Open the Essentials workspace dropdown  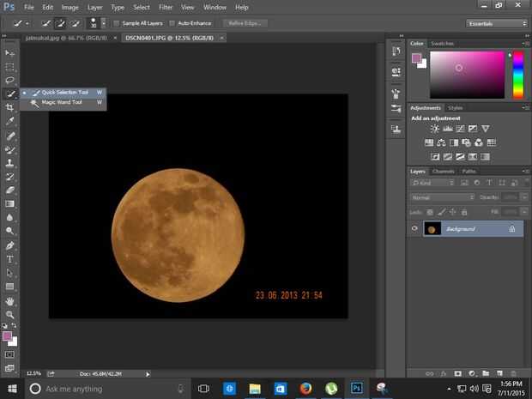[497, 23]
